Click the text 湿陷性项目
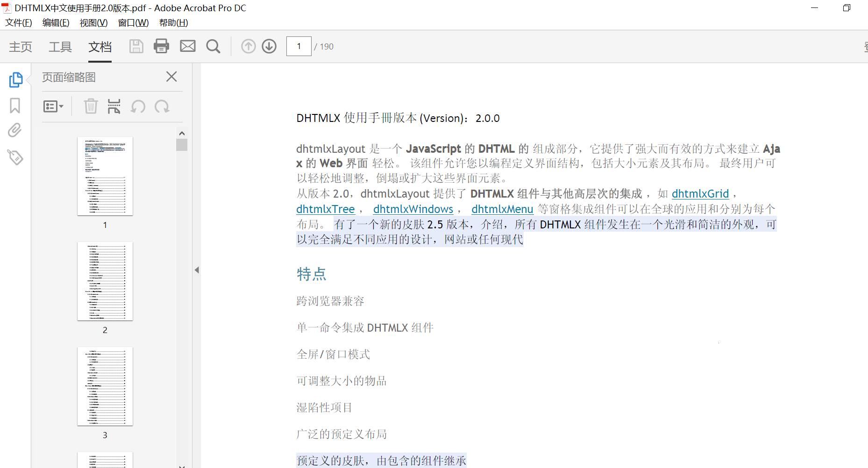Image resolution: width=868 pixels, height=468 pixels. 324,408
